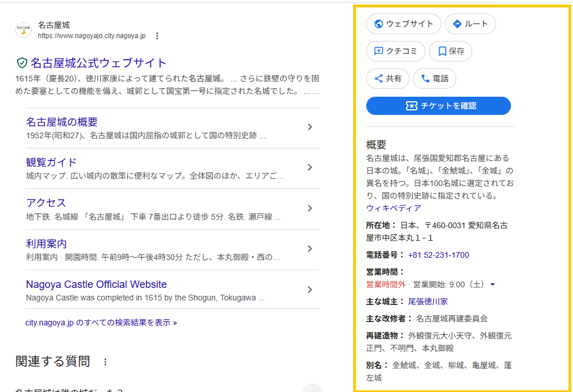Click the chevron on the 利用案内 row
573x392 pixels.
(310, 249)
